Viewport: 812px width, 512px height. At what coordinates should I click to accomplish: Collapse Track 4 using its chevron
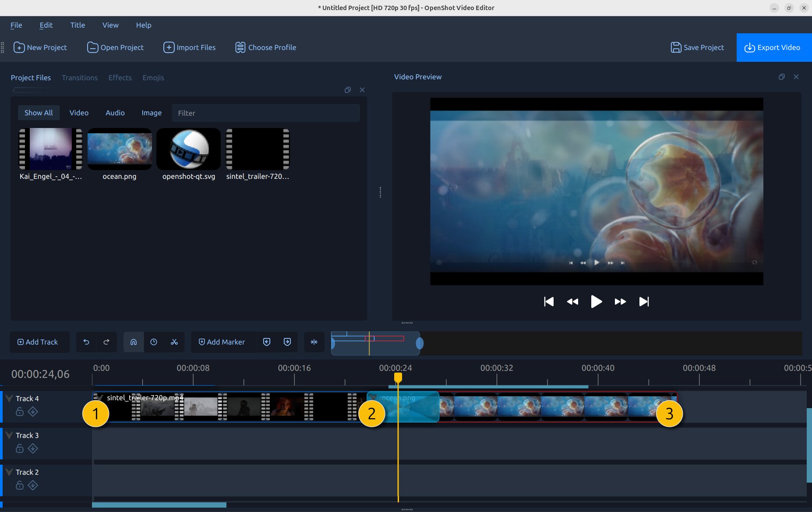coord(8,398)
